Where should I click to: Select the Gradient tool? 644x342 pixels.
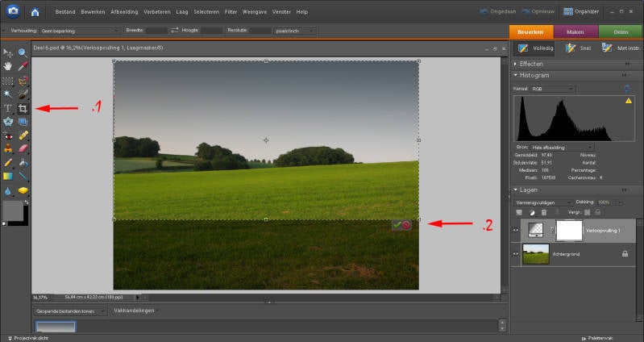tap(8, 176)
